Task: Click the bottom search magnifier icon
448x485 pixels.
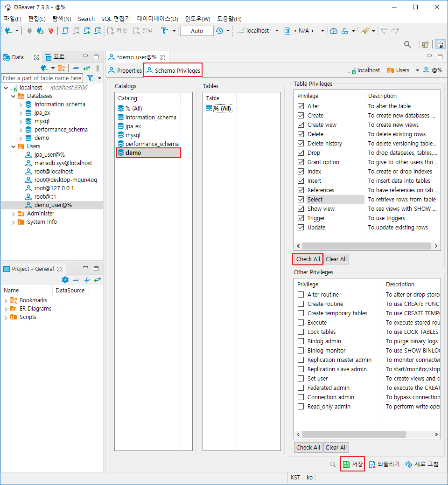Action: click(333, 464)
